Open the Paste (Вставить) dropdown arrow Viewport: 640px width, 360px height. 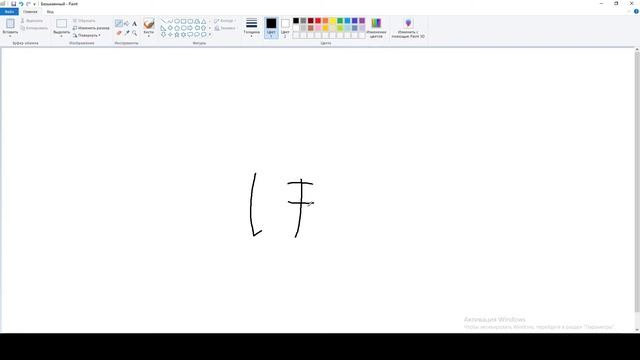pos(10,36)
